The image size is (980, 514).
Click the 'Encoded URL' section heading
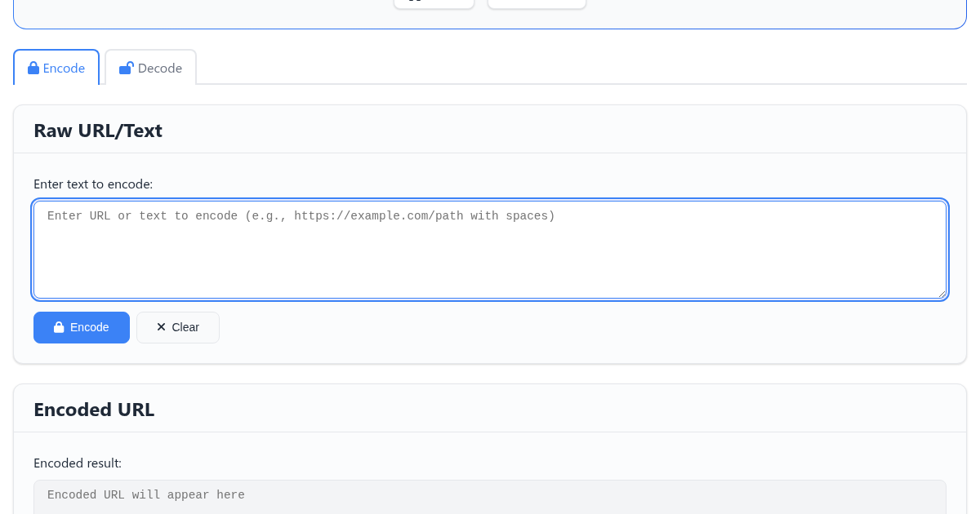pos(94,410)
